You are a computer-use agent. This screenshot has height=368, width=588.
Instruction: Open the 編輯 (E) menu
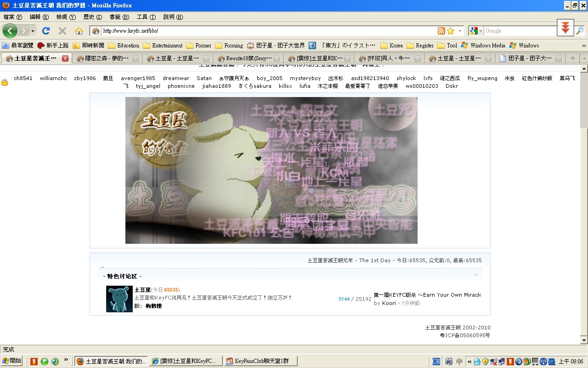pyautogui.click(x=39, y=17)
